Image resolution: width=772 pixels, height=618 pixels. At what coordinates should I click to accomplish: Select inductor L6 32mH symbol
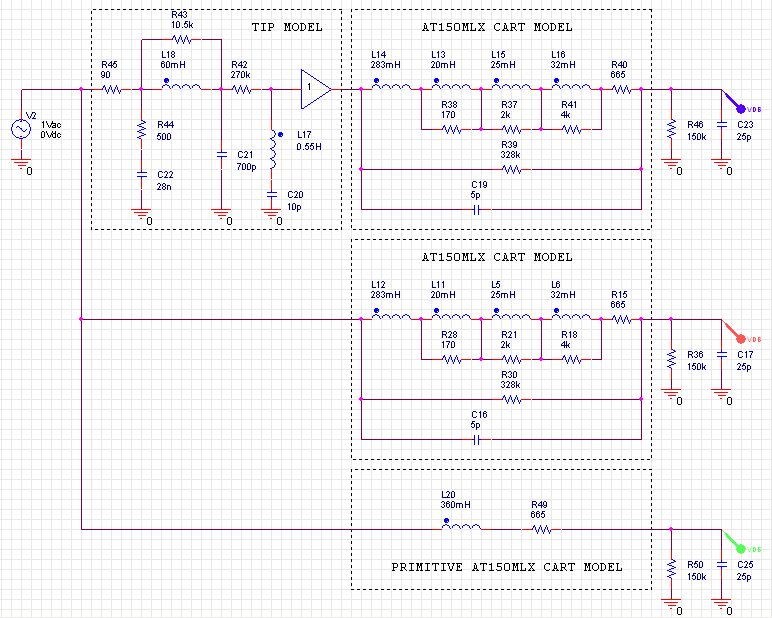572,315
